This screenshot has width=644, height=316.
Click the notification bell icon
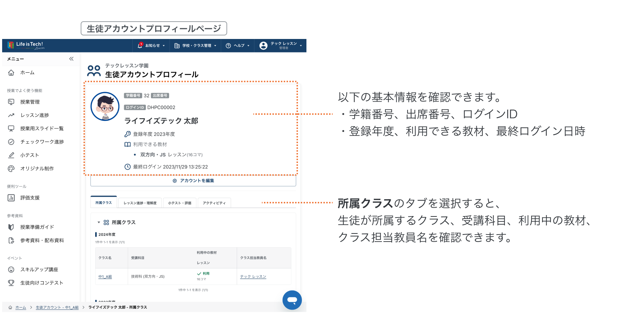tap(140, 45)
